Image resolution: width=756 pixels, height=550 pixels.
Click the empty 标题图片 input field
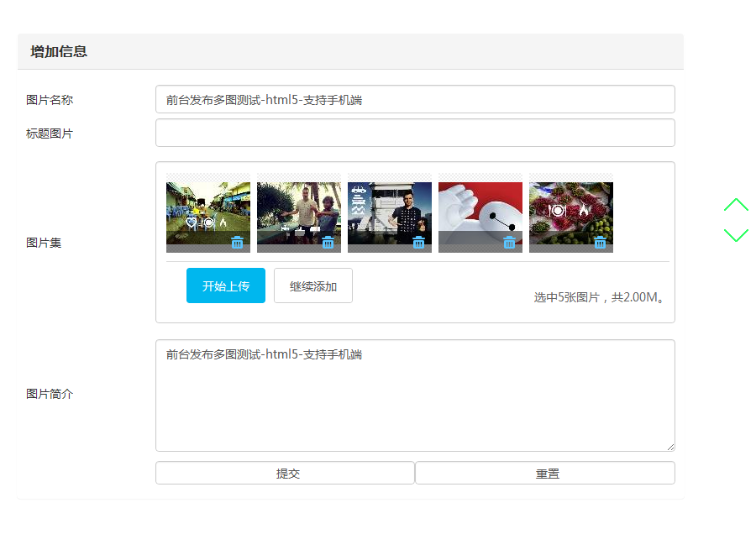pyautogui.click(x=415, y=133)
